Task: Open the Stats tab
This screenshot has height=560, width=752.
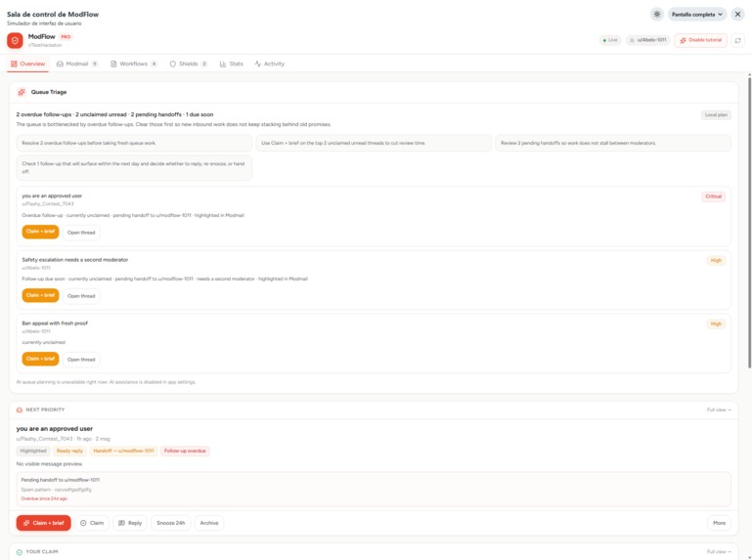Action: tap(232, 64)
